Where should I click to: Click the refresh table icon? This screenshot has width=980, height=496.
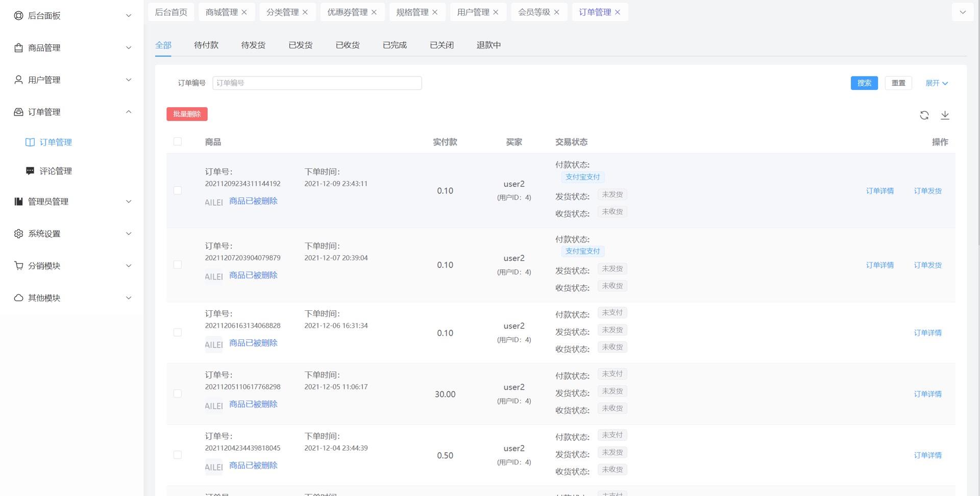[x=924, y=115]
